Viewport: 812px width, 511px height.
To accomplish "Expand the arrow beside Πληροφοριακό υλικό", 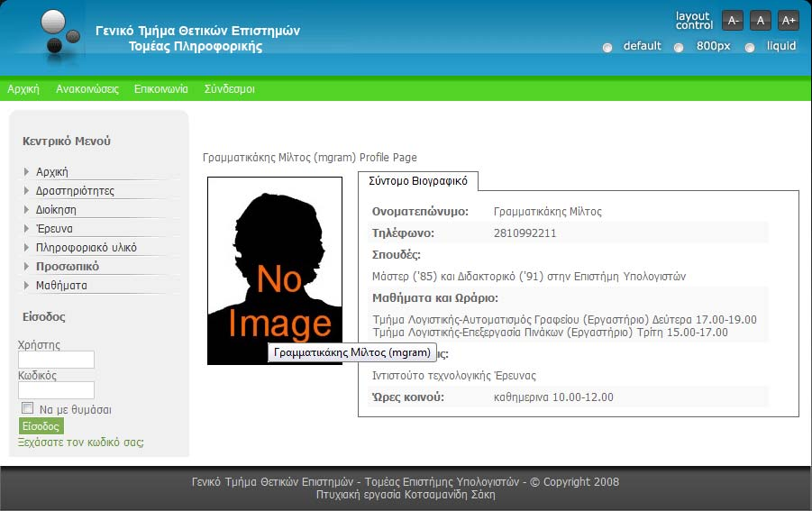I will click(x=26, y=248).
